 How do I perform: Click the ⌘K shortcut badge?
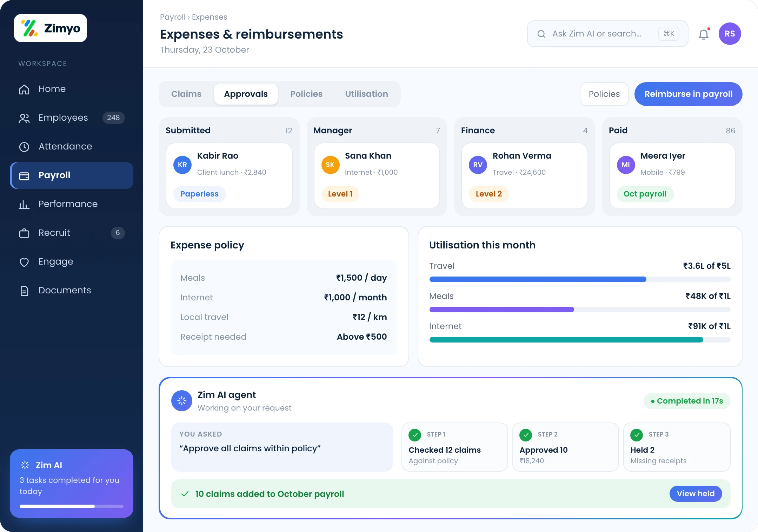[x=669, y=34]
